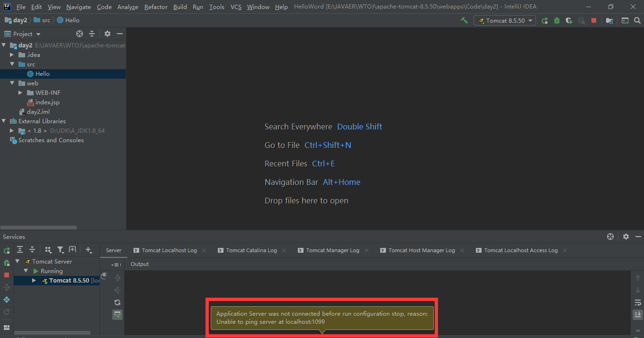
Task: Open the Project view selector dropdown
Action: (x=23, y=34)
